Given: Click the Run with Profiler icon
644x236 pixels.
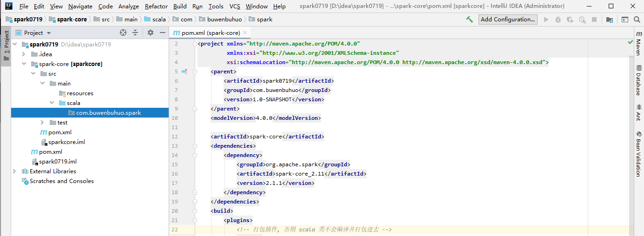Looking at the screenshot, I should point(582,20).
